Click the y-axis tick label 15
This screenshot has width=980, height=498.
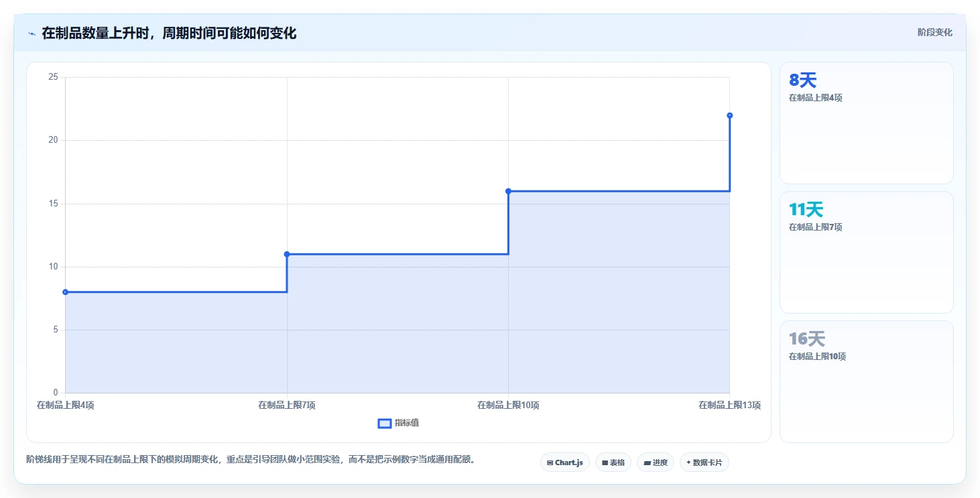54,204
